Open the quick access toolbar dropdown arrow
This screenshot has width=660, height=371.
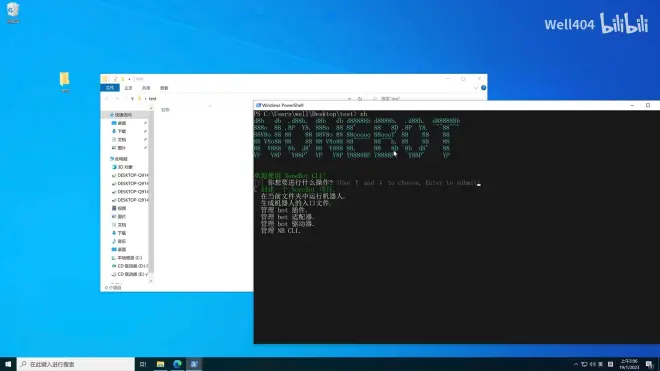[x=129, y=79]
